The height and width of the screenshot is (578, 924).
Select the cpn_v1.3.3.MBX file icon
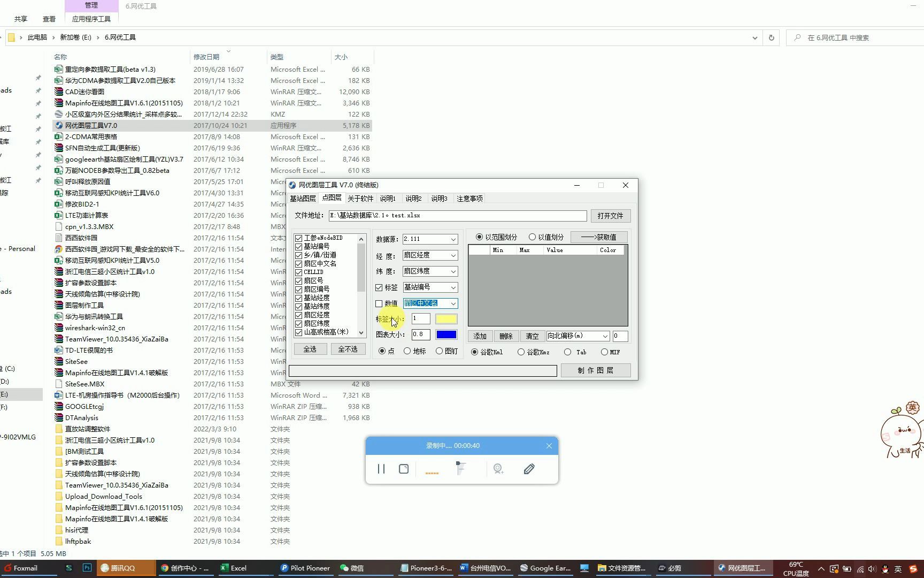tap(59, 226)
